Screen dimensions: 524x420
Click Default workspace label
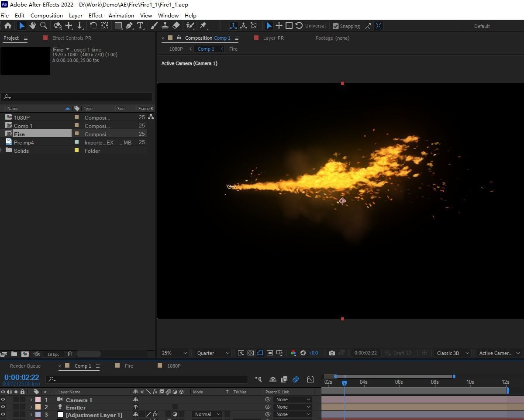tap(482, 26)
